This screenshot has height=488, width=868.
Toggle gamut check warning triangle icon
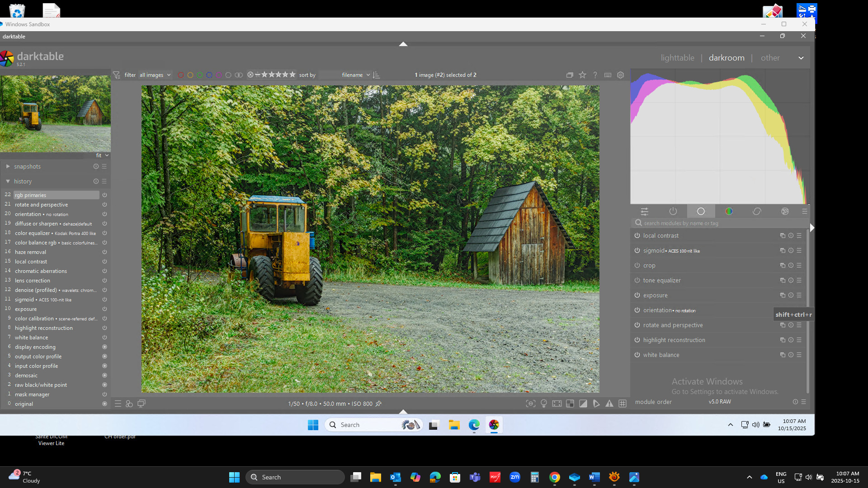click(609, 404)
